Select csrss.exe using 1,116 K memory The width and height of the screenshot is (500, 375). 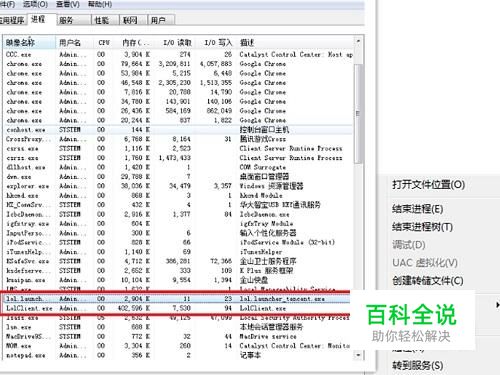point(178,148)
